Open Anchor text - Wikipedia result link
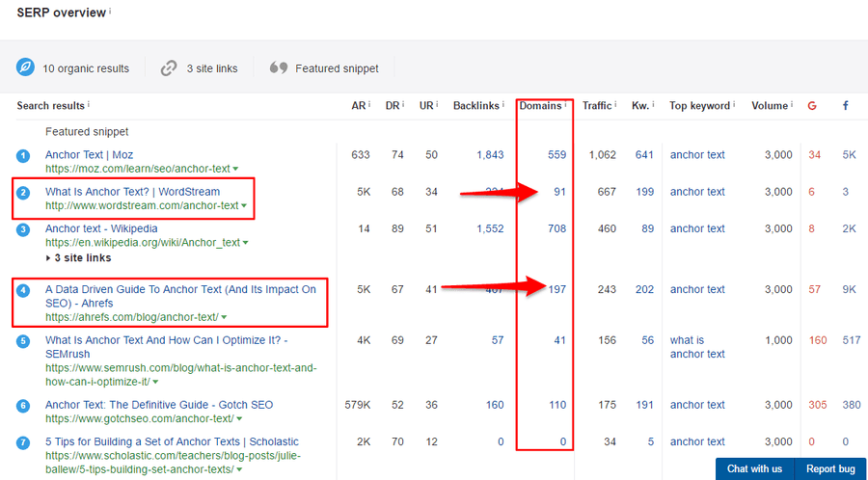This screenshot has height=480, width=868. [x=109, y=229]
